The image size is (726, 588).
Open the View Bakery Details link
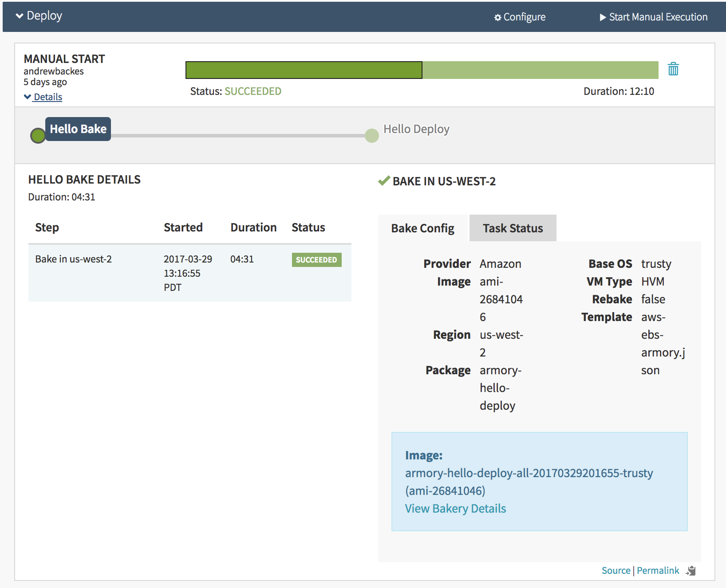(x=455, y=509)
